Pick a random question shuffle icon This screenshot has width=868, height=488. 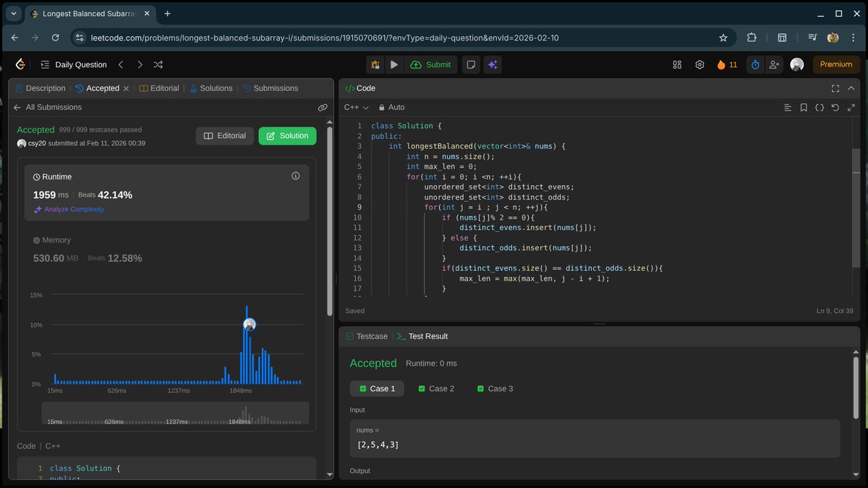158,64
